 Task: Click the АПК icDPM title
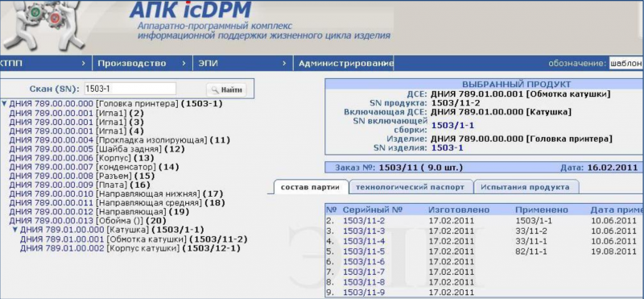click(x=191, y=10)
